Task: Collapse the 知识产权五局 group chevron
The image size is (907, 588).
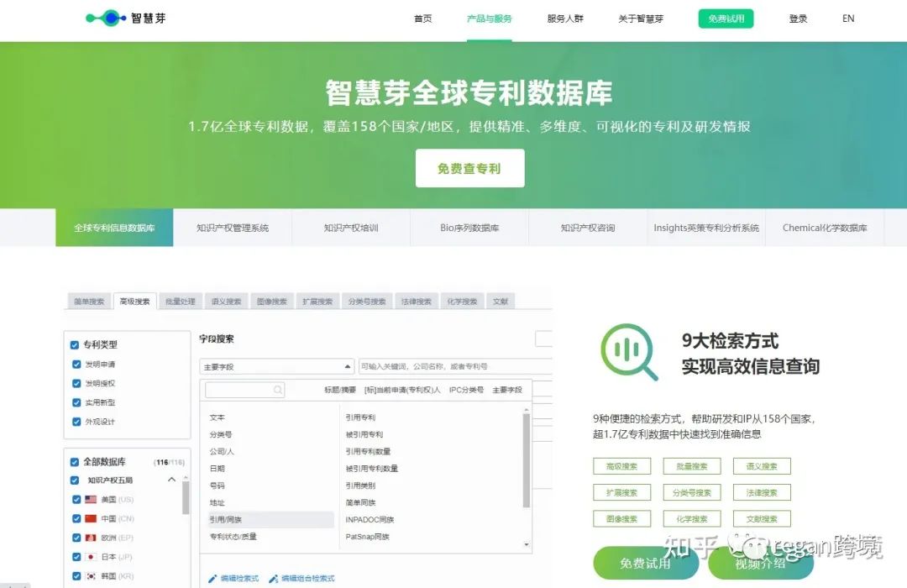Action: pos(172,479)
